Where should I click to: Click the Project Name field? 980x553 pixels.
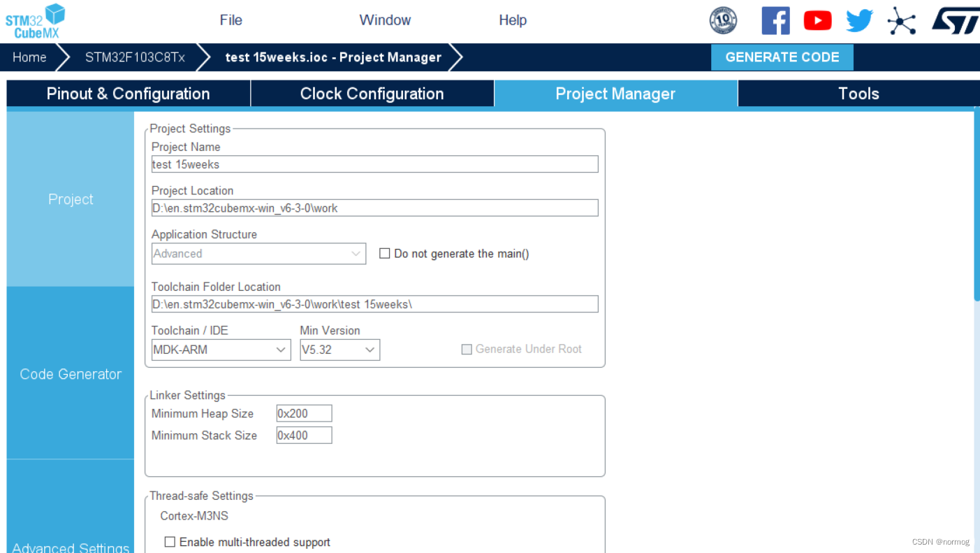click(375, 164)
